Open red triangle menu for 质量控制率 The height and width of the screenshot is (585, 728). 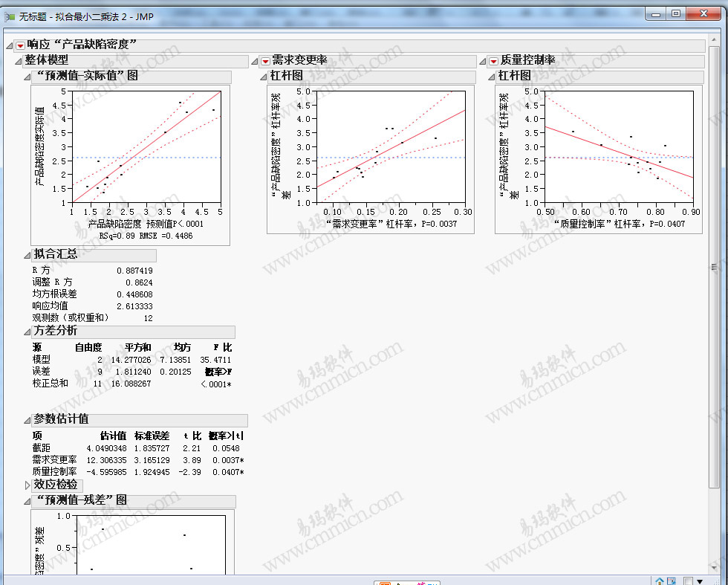click(x=493, y=61)
